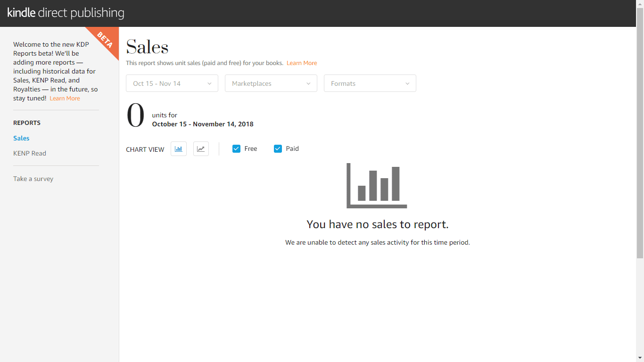Click the BETA corner ribbon
The height and width of the screenshot is (362, 644).
click(x=105, y=40)
